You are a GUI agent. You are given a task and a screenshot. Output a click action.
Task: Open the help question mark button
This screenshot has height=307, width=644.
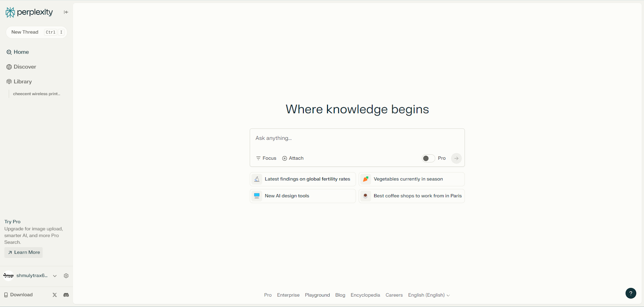(631, 293)
